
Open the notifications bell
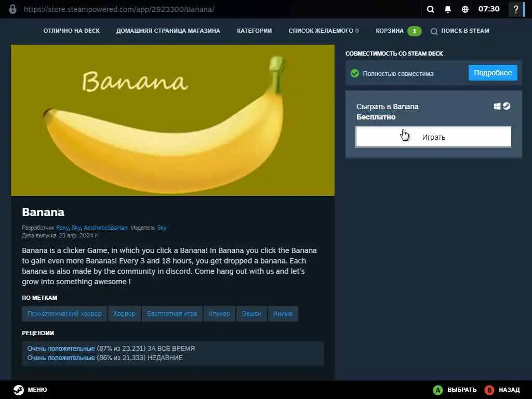click(448, 9)
